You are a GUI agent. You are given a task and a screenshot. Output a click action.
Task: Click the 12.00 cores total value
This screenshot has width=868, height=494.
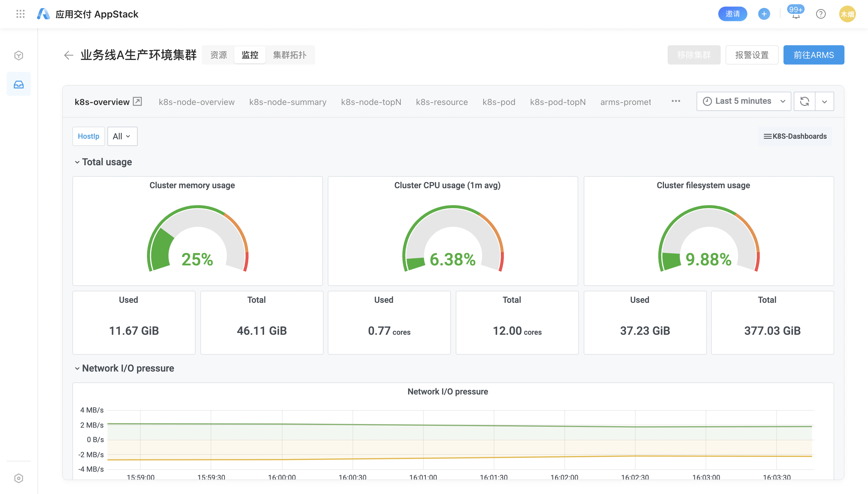(517, 331)
